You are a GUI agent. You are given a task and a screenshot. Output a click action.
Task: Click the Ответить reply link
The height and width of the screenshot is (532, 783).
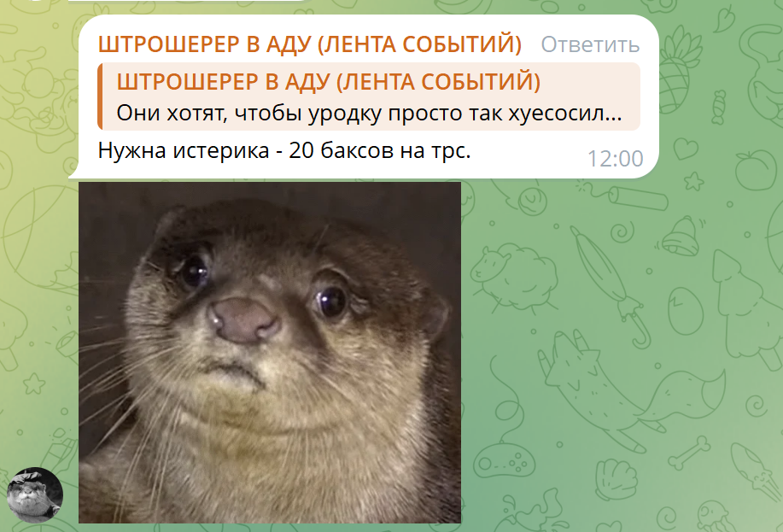click(x=590, y=44)
